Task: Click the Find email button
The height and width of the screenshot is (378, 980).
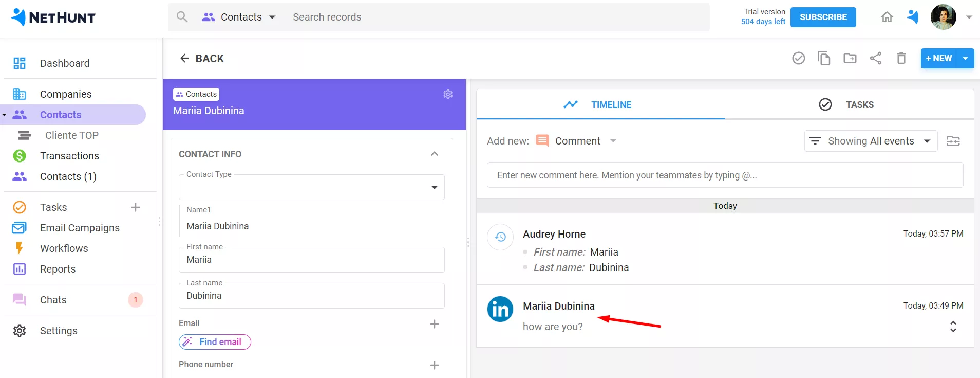Action: 215,342
